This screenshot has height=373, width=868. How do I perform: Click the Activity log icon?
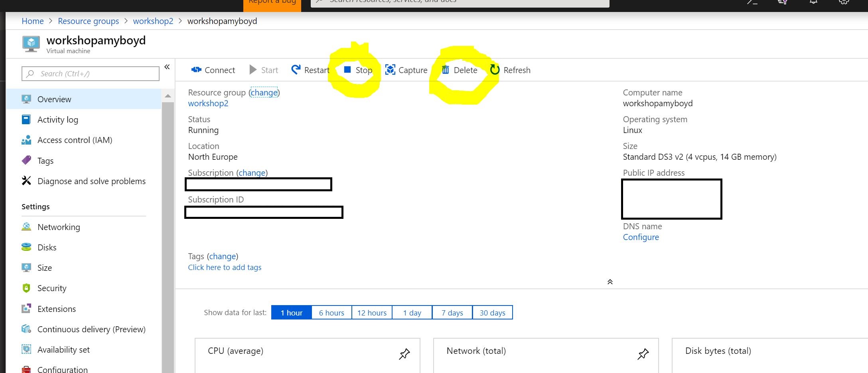26,119
